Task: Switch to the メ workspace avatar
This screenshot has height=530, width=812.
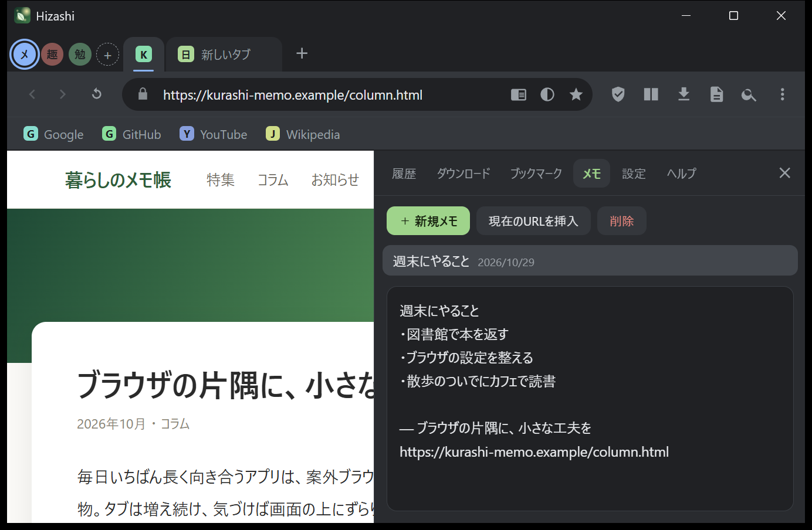Action: pos(25,55)
